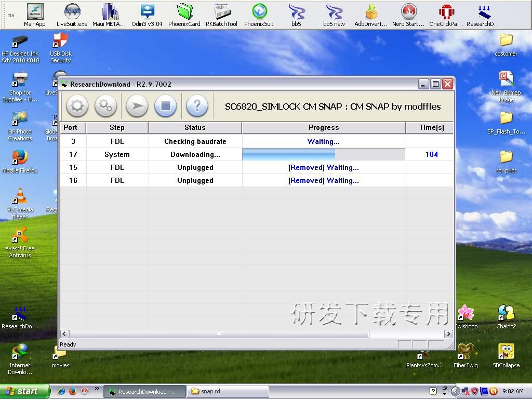The width and height of the screenshot is (532, 399).
Task: Click the horizontal scrollbar right arrow
Action: coord(448,334)
